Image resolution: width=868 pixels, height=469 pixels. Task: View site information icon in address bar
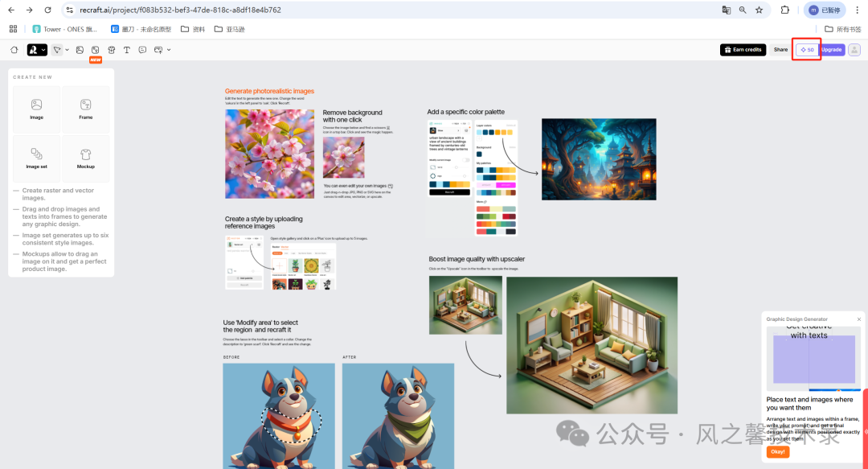70,10
